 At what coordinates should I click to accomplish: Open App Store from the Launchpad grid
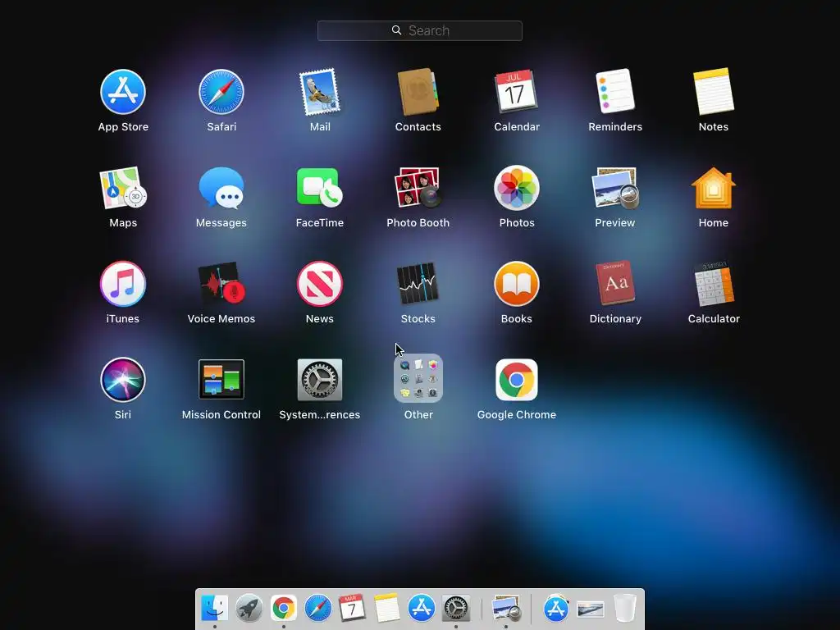(123, 92)
